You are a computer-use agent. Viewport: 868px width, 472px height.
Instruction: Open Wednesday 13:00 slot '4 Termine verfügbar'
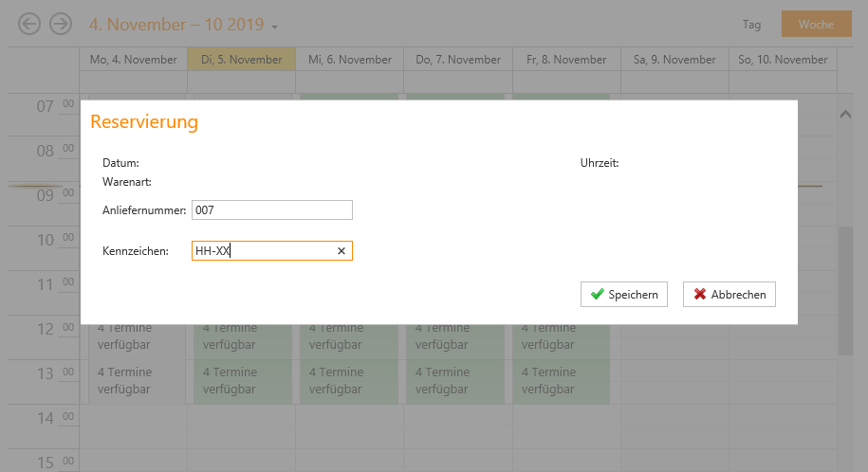pyautogui.click(x=349, y=381)
